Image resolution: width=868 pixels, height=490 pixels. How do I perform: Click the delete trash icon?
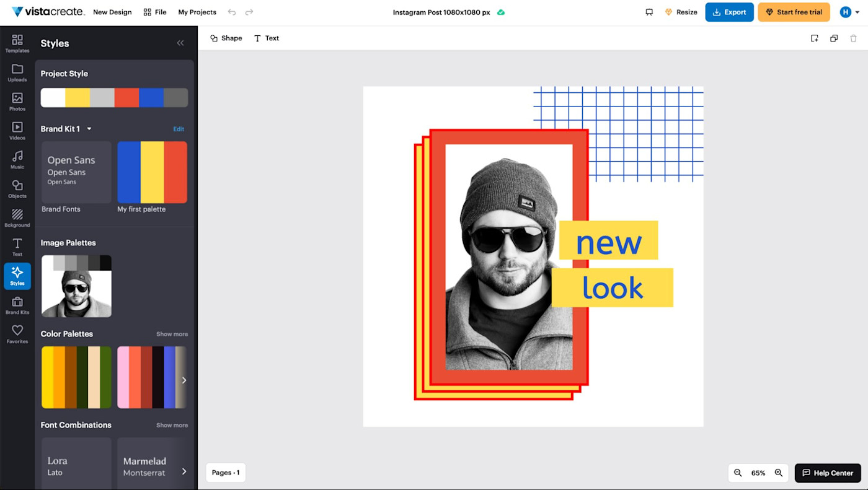[x=854, y=38]
